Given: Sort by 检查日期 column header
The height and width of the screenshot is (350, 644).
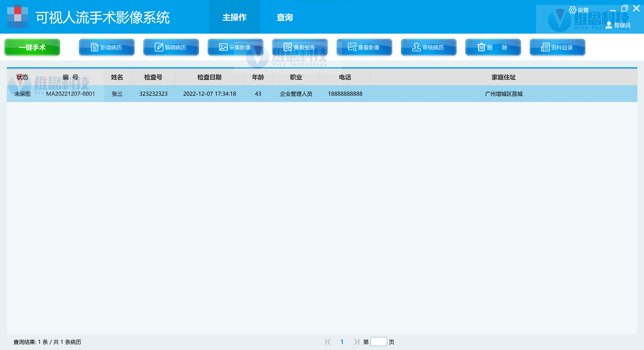Looking at the screenshot, I should tap(209, 77).
